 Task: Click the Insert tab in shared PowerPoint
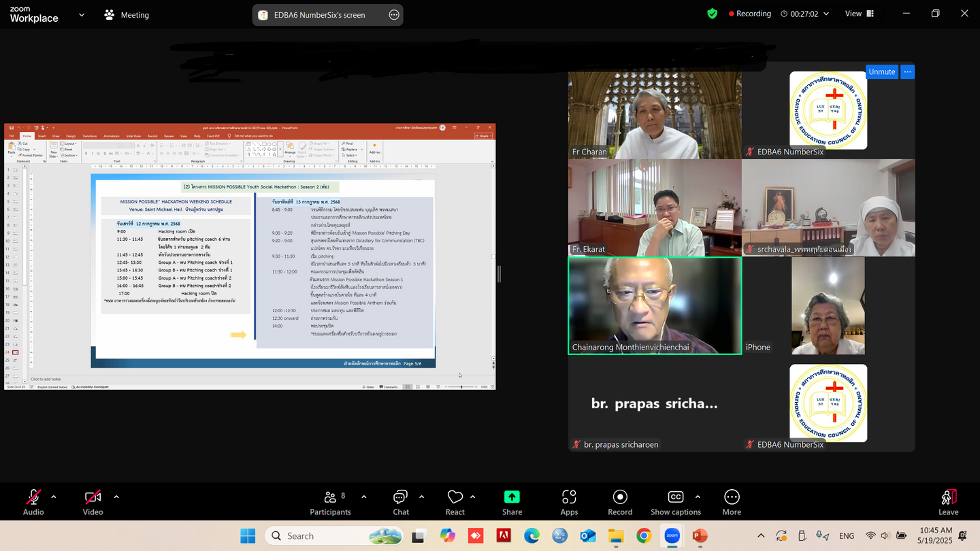click(x=42, y=136)
